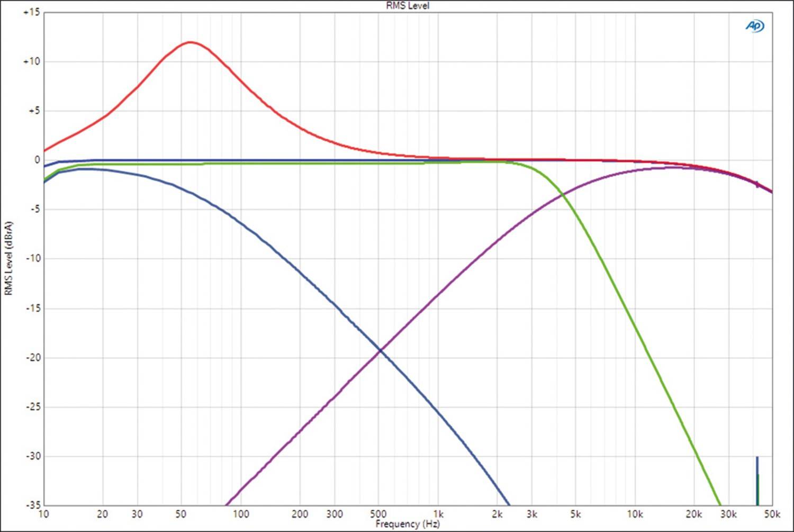The width and height of the screenshot is (794, 532).
Task: Click the '1k' frequency tick label
Action: (x=438, y=514)
